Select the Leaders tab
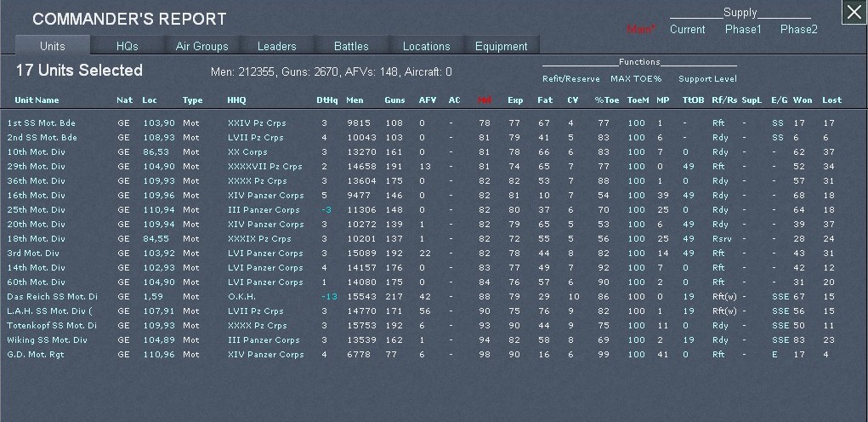 (276, 46)
